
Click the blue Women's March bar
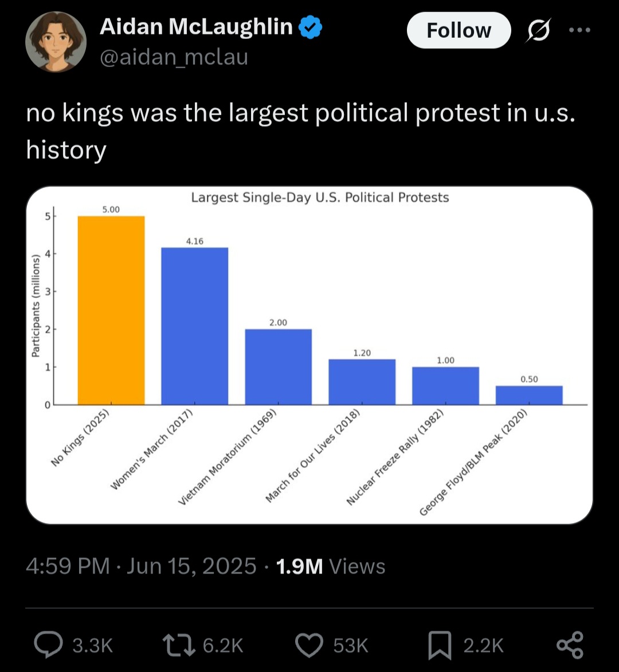click(195, 326)
